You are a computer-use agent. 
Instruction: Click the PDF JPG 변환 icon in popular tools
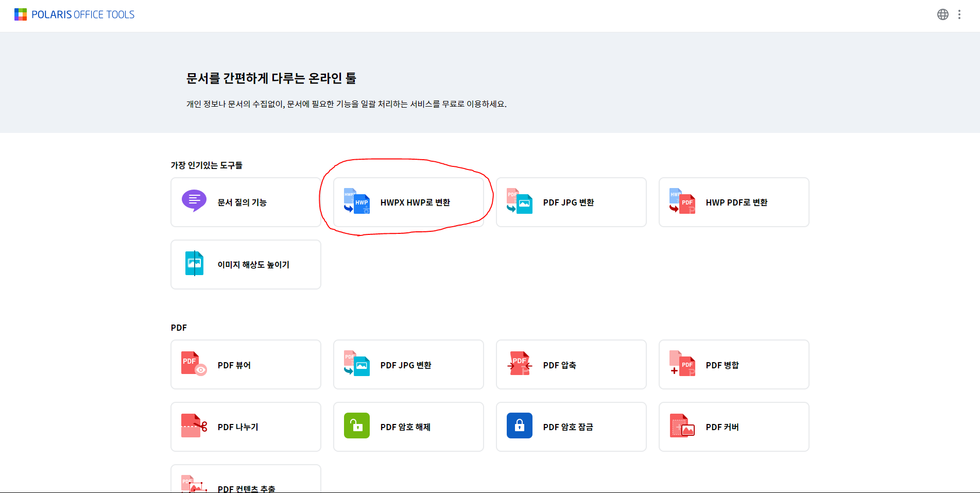click(x=519, y=201)
